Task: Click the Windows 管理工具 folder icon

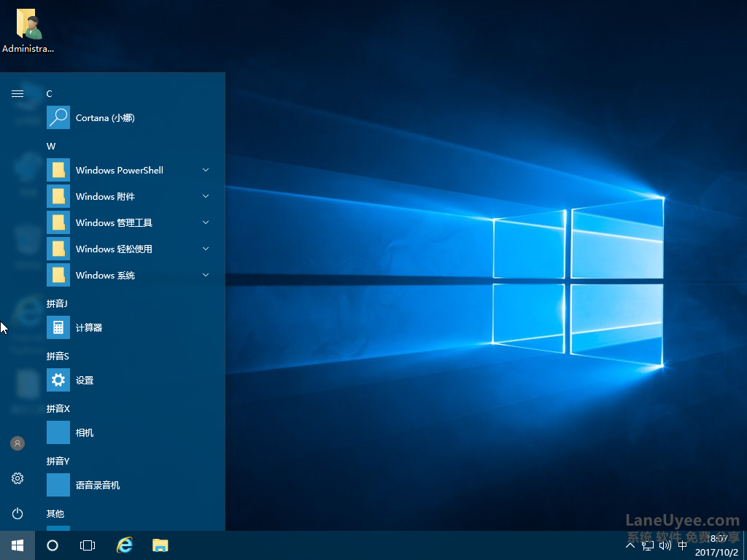Action: click(58, 222)
